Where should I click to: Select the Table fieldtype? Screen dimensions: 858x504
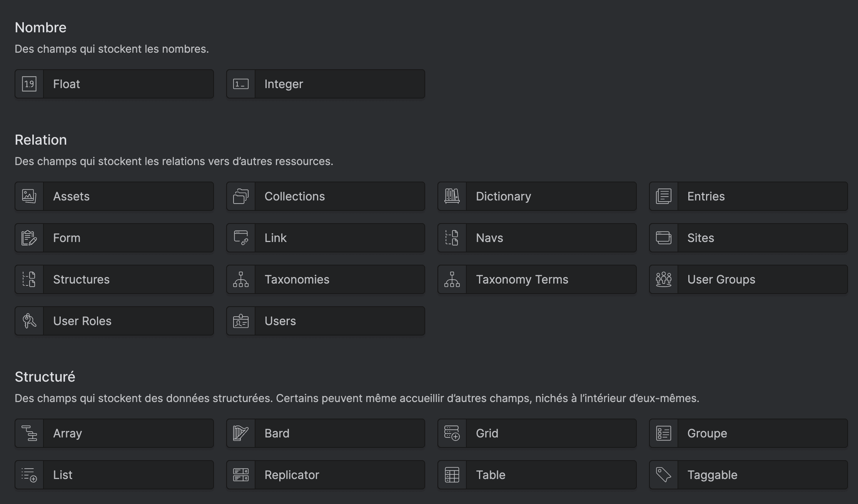537,475
